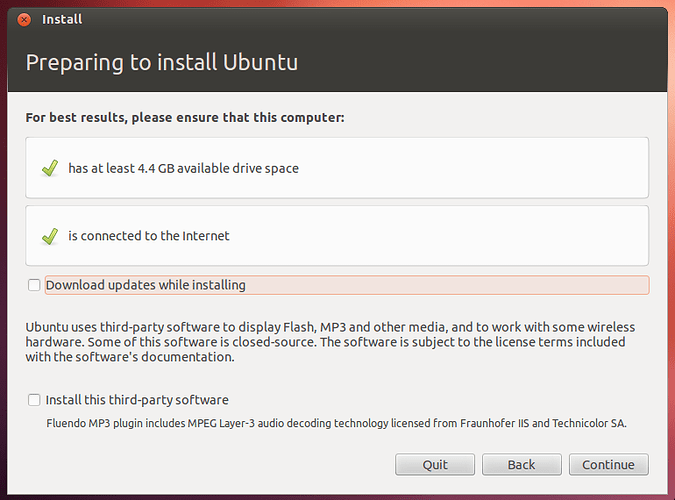This screenshot has height=500, width=675.
Task: Tick the Install this third-party software checkbox
Action: point(34,400)
